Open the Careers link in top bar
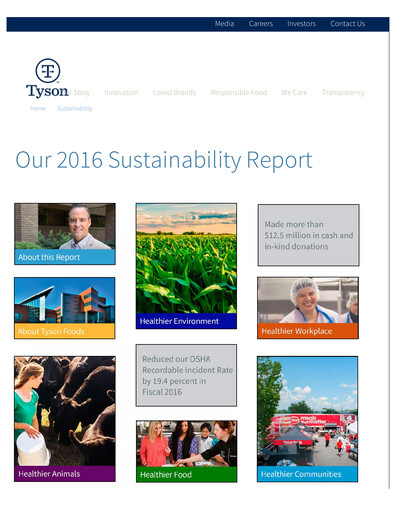396x512 pixels. [x=261, y=24]
